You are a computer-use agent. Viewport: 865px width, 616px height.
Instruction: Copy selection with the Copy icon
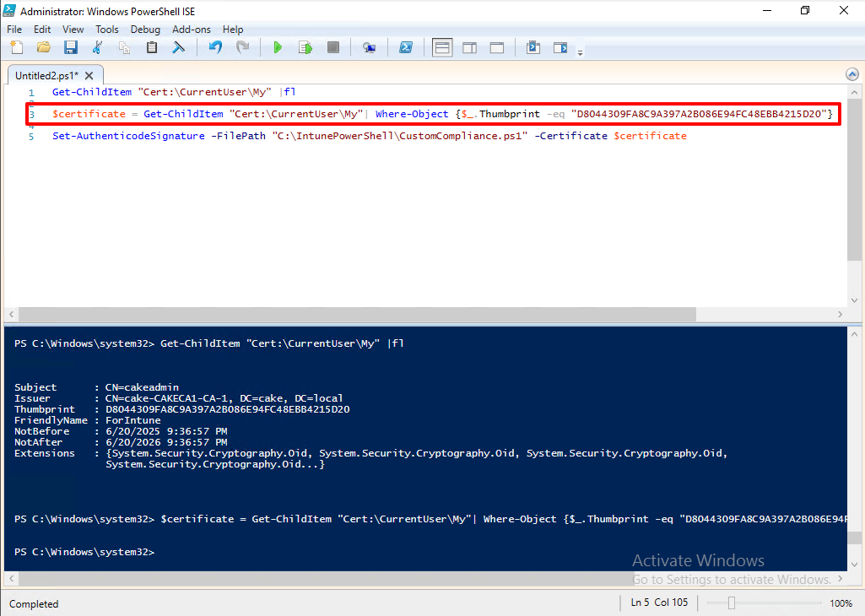[125, 47]
